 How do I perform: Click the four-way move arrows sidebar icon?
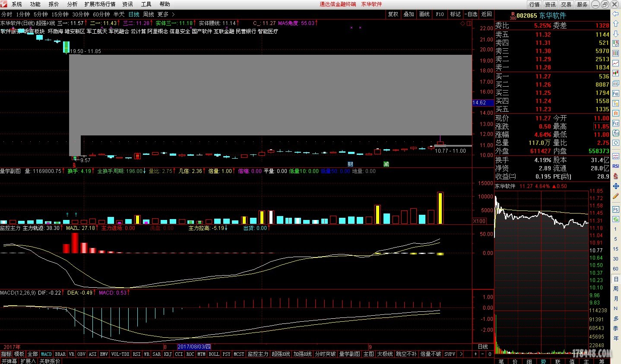616,186
